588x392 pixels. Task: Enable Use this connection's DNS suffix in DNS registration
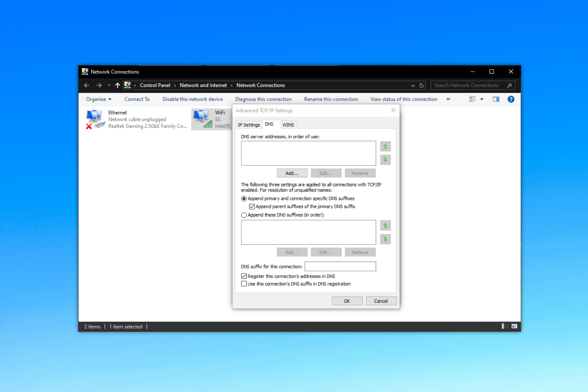244,284
